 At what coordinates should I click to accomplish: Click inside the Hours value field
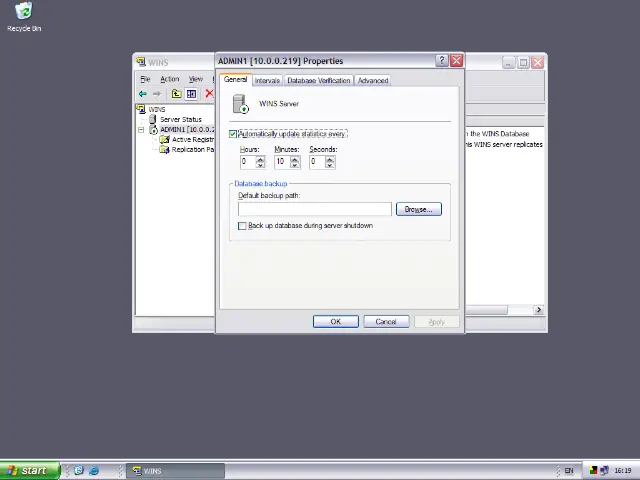pos(248,162)
